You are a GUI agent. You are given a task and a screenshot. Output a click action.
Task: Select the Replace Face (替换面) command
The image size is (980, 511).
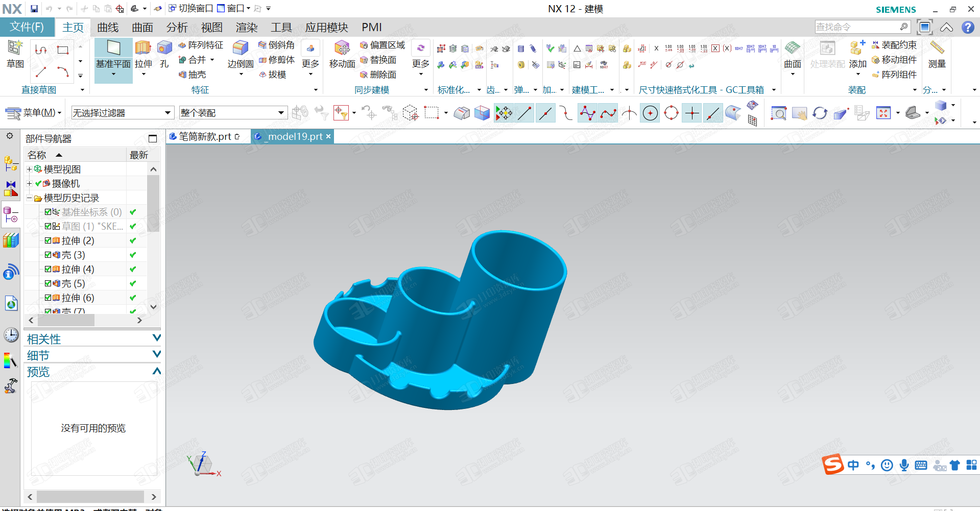378,60
